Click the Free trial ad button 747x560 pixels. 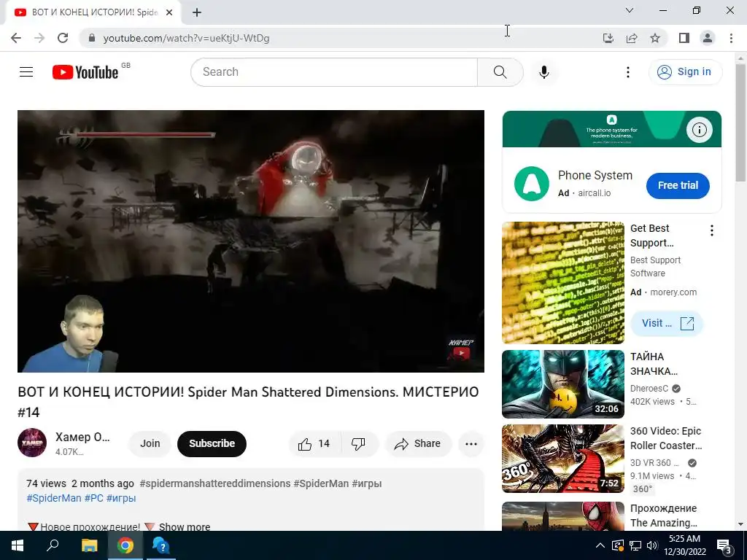click(678, 185)
